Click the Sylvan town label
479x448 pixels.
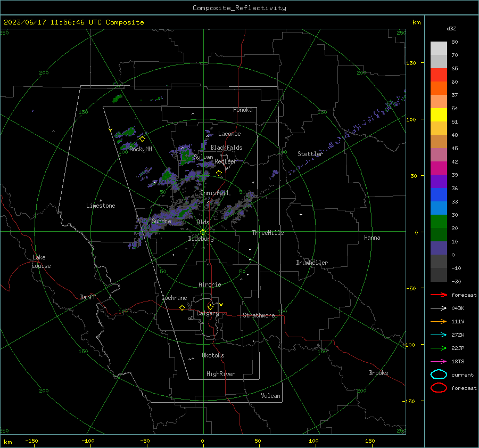203,157
